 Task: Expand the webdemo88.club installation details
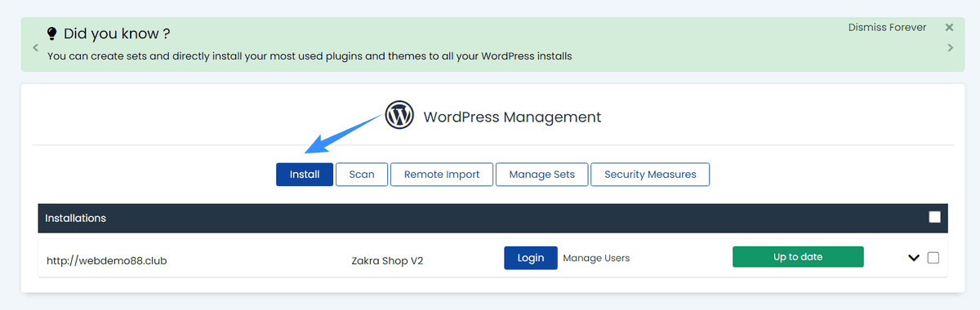[914, 258]
